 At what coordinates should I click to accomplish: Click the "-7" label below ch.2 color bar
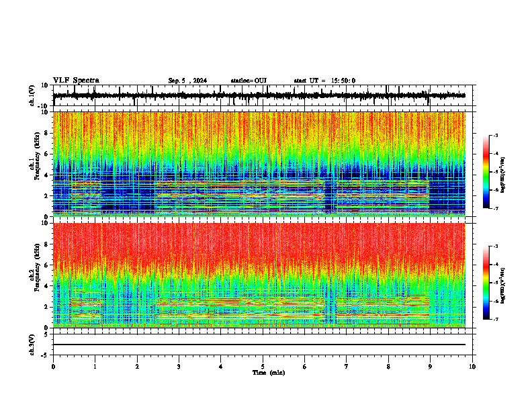495,319
